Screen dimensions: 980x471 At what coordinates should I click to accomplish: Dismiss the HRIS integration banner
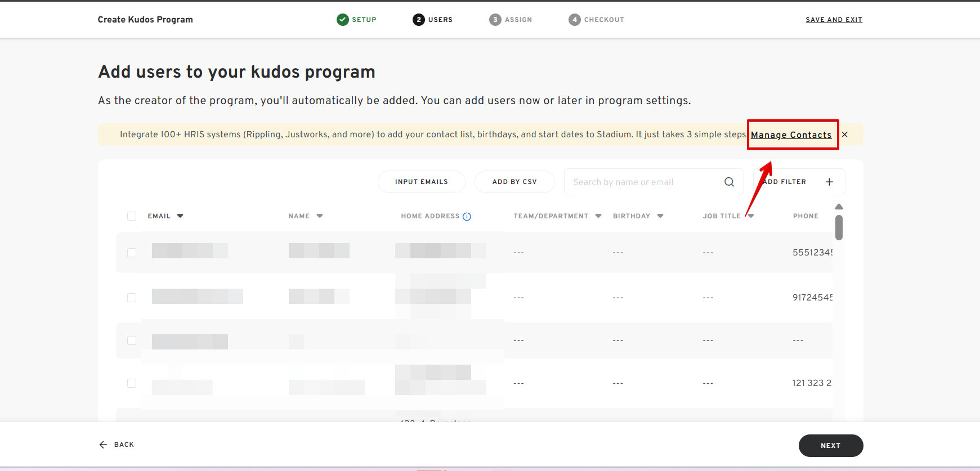[845, 134]
